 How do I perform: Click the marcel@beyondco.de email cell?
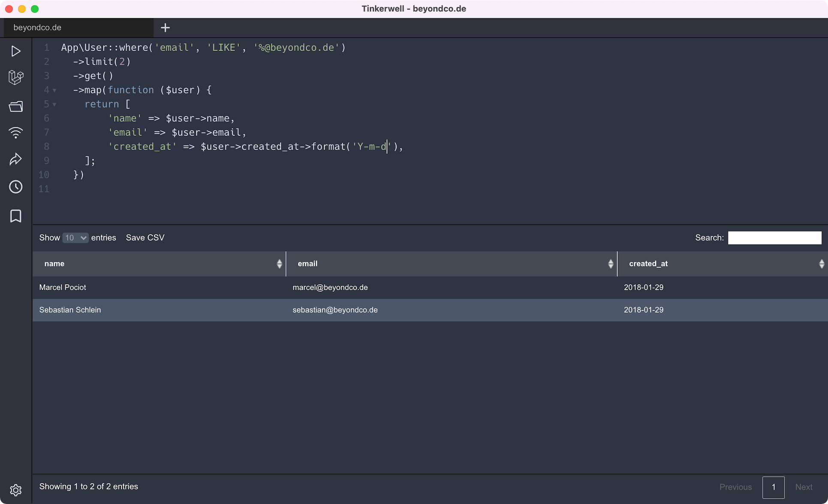tap(452, 288)
